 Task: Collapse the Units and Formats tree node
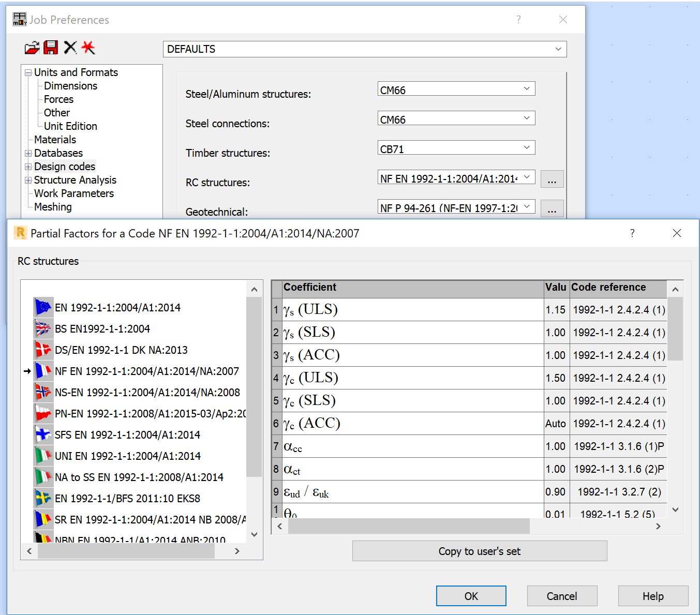click(28, 73)
